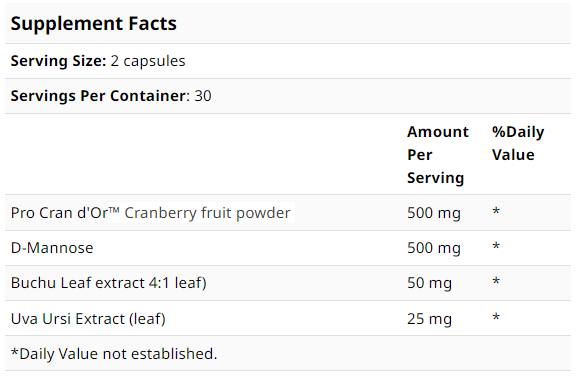Click Amount Per Serving column header

[x=438, y=154]
